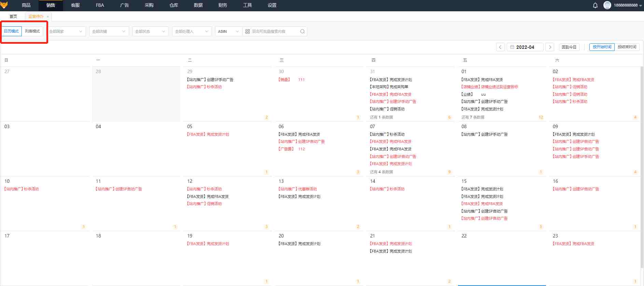Open 完成发货计划 task on day 20
The height and width of the screenshot is (286, 644).
299,244
